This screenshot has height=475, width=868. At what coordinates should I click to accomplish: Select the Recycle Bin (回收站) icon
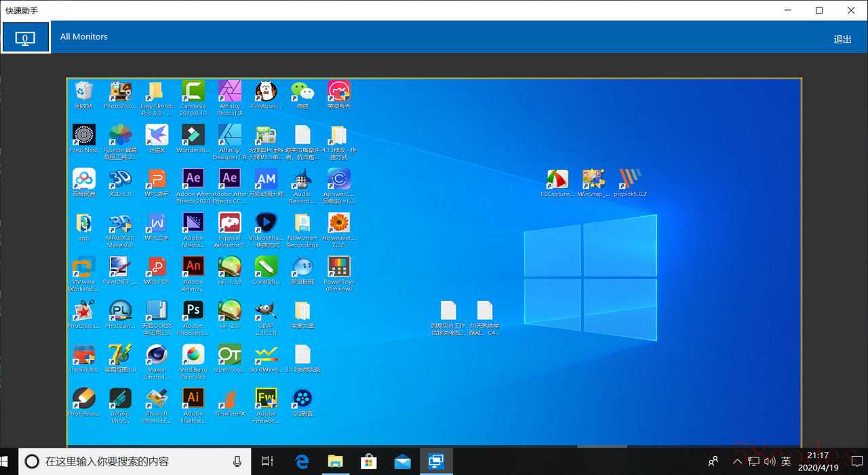84,91
